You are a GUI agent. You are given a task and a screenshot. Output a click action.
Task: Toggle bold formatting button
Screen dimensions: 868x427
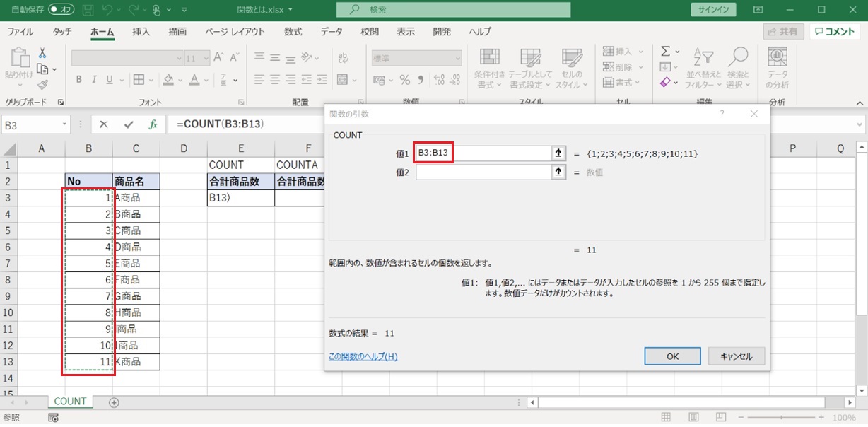(x=79, y=79)
